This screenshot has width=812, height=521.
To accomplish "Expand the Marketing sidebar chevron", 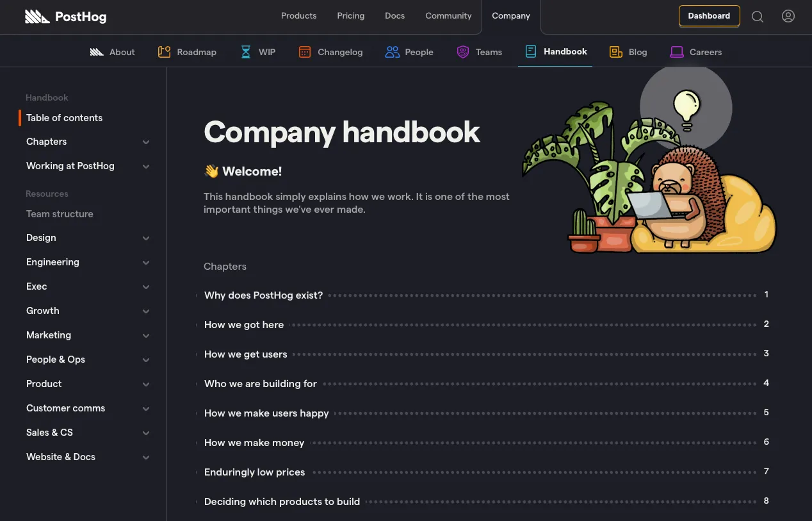I will (146, 336).
